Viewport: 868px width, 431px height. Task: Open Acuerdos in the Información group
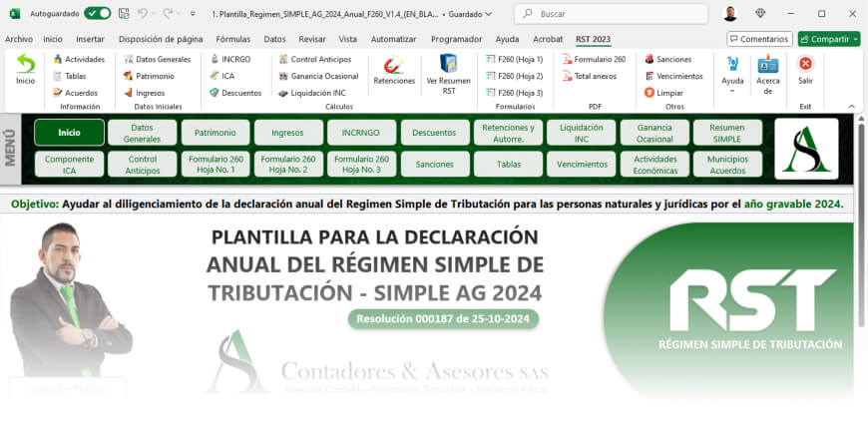click(75, 93)
